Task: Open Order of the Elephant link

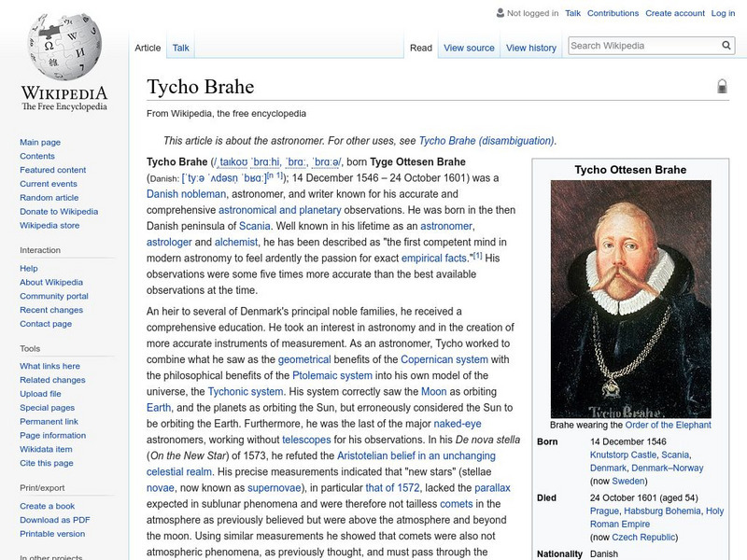Action: pos(668,425)
